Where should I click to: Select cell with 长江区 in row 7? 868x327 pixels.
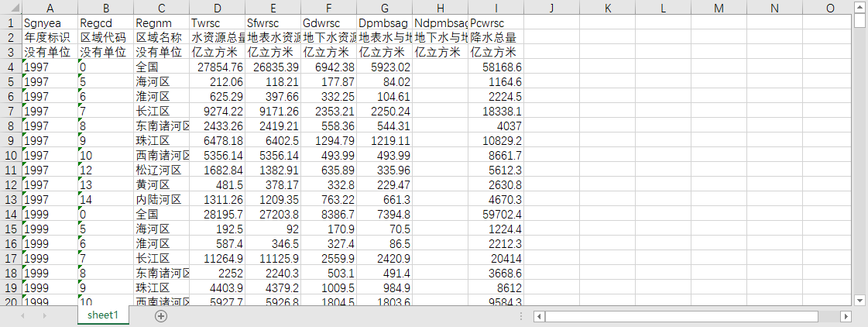[161, 111]
